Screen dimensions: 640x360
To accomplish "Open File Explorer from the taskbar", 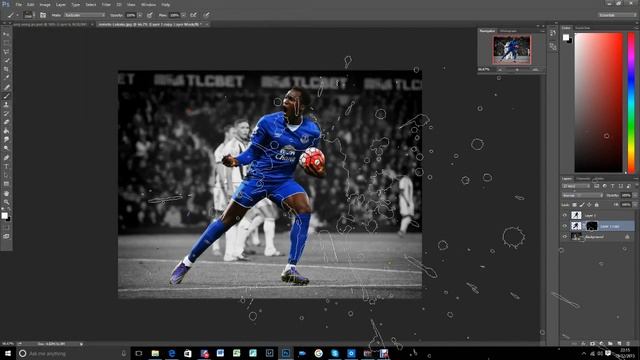I will click(155, 353).
